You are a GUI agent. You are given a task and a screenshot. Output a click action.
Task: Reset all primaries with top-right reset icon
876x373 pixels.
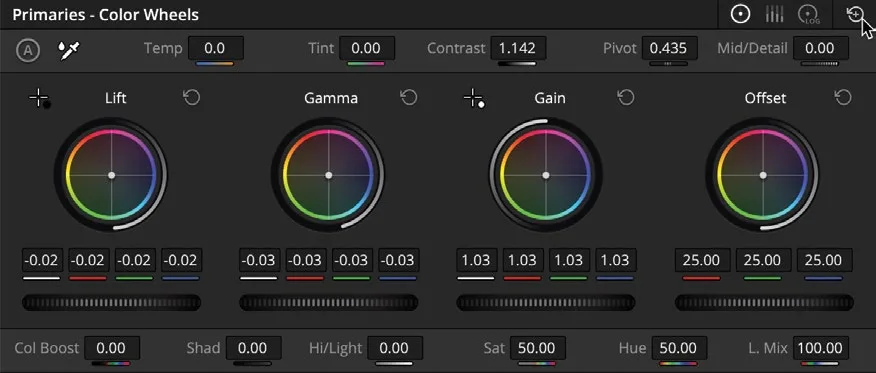click(x=855, y=15)
